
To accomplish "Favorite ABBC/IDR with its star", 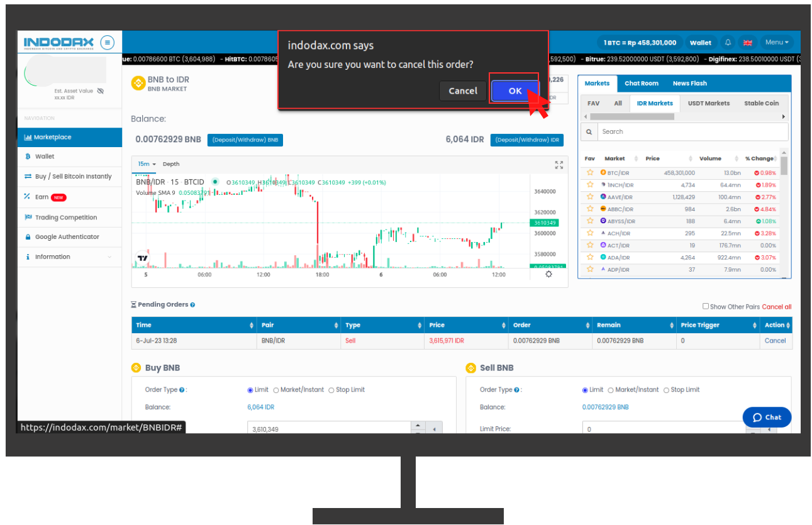I will 590,209.
